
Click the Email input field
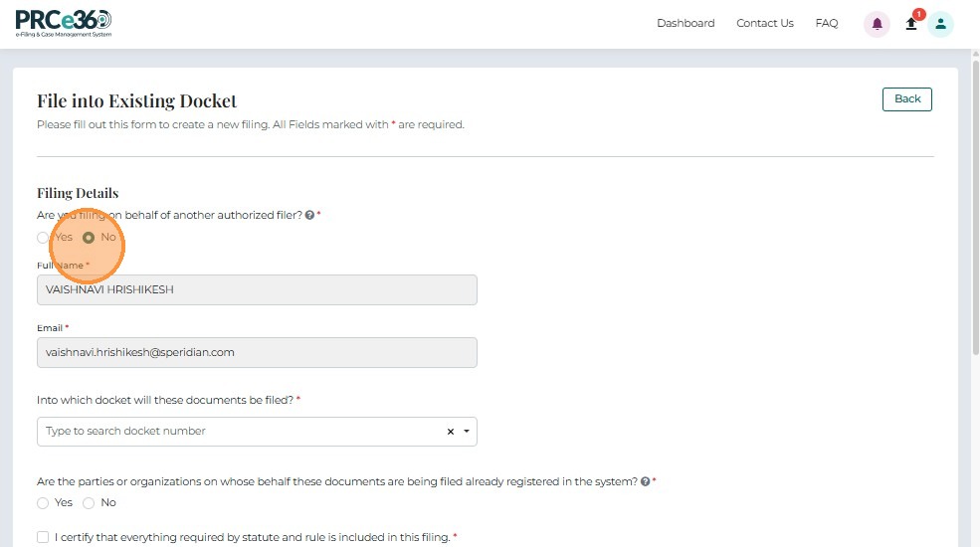tap(257, 352)
